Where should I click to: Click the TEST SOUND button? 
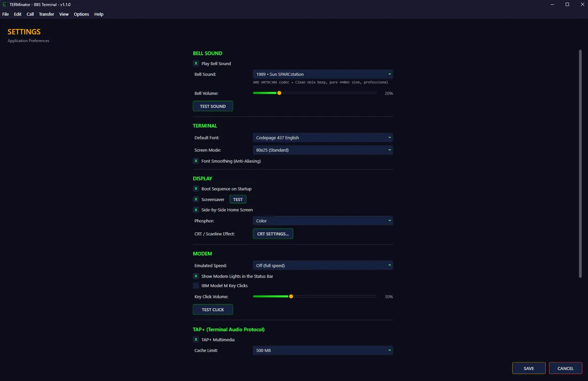tap(213, 106)
